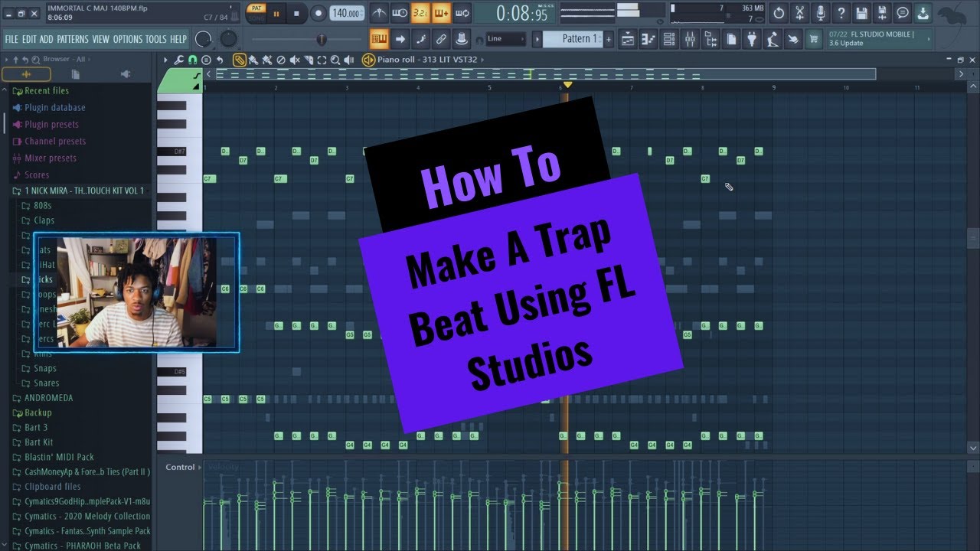Select the Zoom magnifier tool in piano roll
980x551 pixels.
pyautogui.click(x=335, y=60)
